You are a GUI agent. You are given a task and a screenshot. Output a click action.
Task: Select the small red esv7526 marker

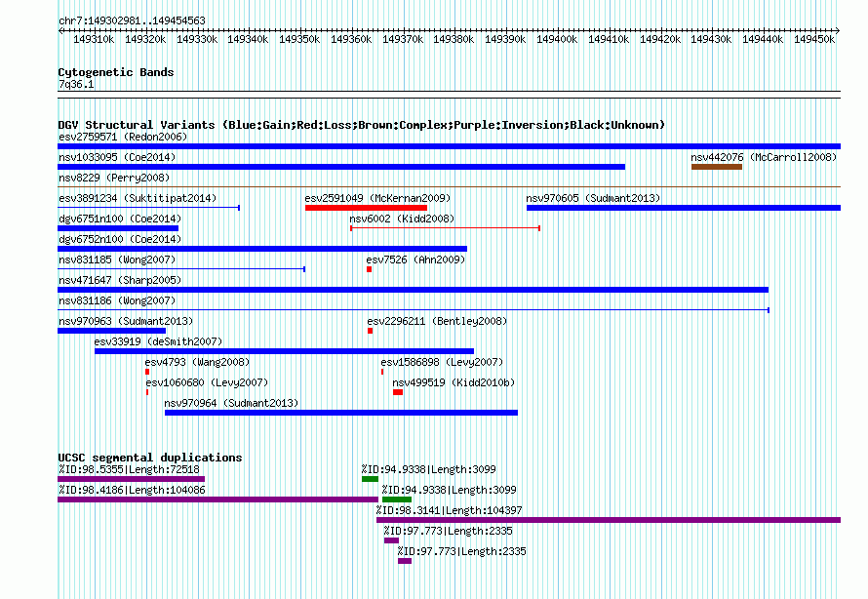[x=370, y=269]
